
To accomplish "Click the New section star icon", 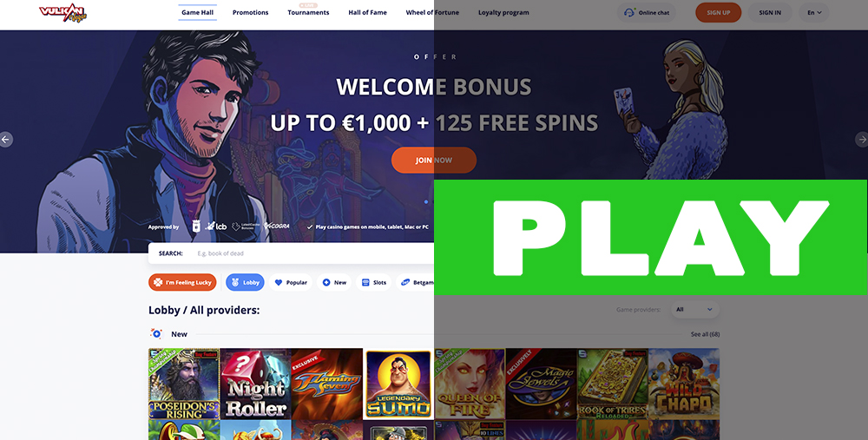I will (x=156, y=334).
